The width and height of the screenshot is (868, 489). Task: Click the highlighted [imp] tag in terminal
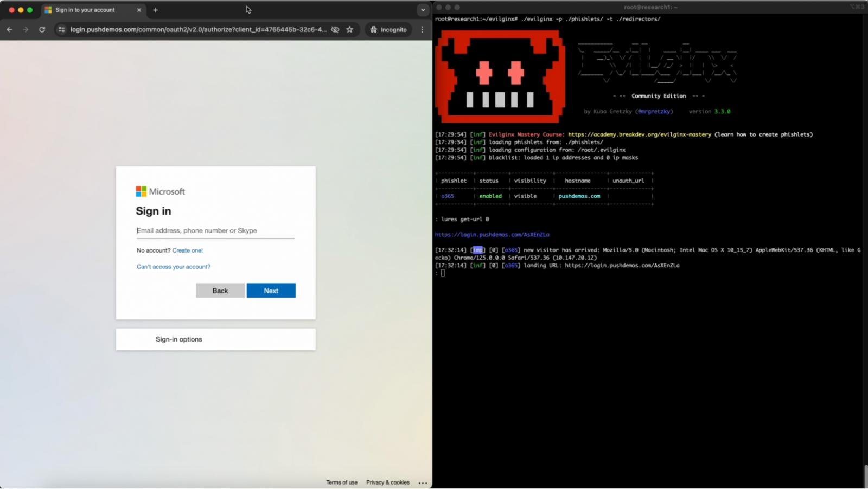[x=478, y=250]
